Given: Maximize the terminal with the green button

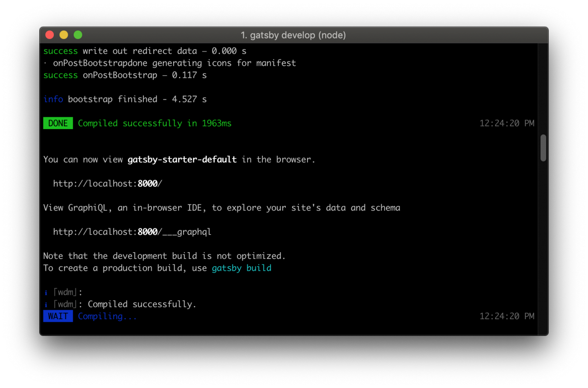Looking at the screenshot, I should [x=78, y=35].
